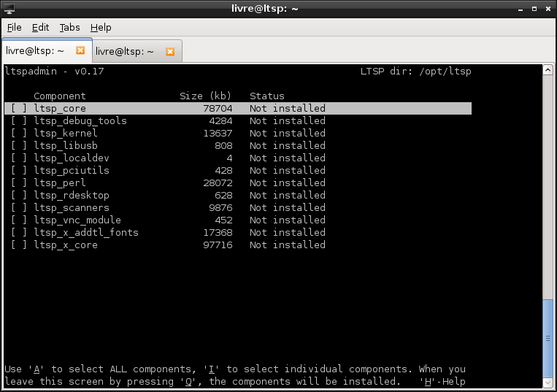Screen dimensions: 557x392
Task: Select the ltsp_kernel component name
Action: coord(66,133)
